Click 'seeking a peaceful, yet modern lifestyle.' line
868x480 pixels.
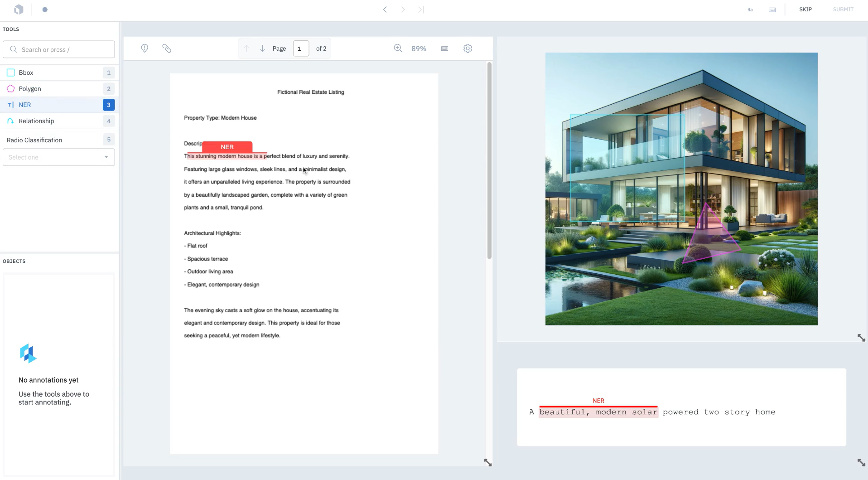(x=232, y=336)
